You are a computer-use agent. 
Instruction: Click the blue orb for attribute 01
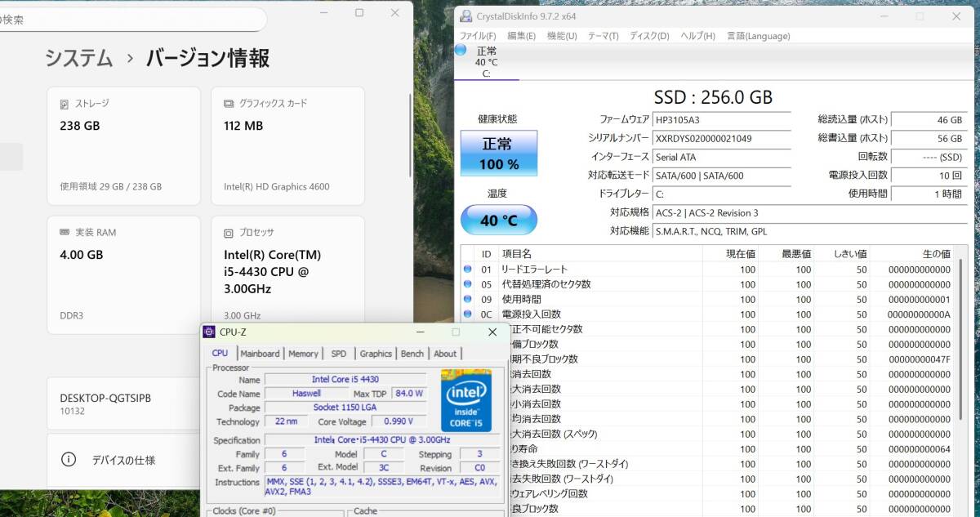coord(468,269)
